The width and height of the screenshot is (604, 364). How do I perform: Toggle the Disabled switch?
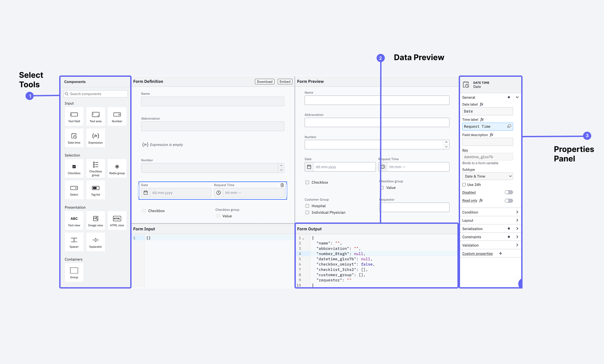(x=508, y=192)
